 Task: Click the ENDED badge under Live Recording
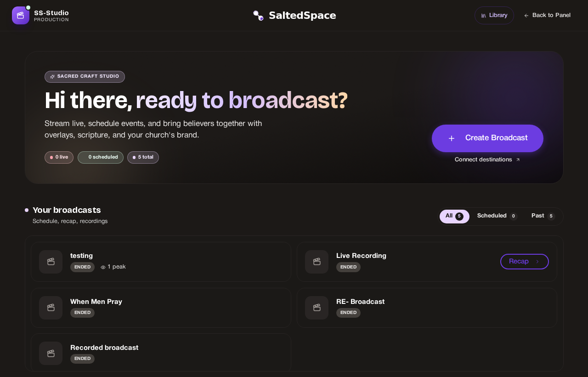pos(348,267)
